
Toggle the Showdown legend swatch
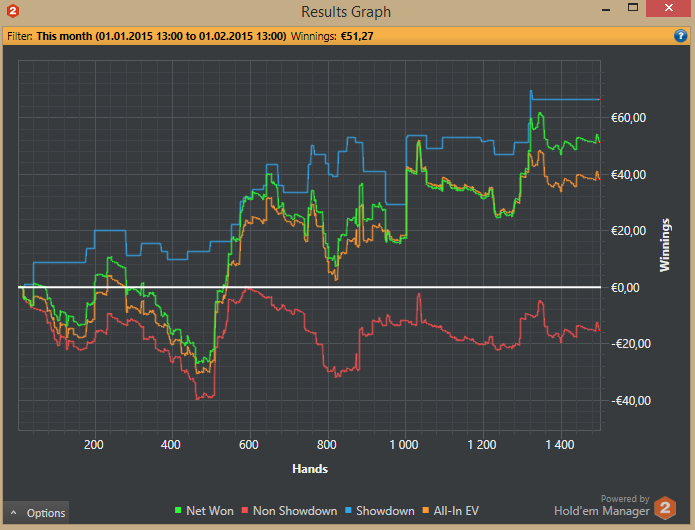pyautogui.click(x=348, y=511)
